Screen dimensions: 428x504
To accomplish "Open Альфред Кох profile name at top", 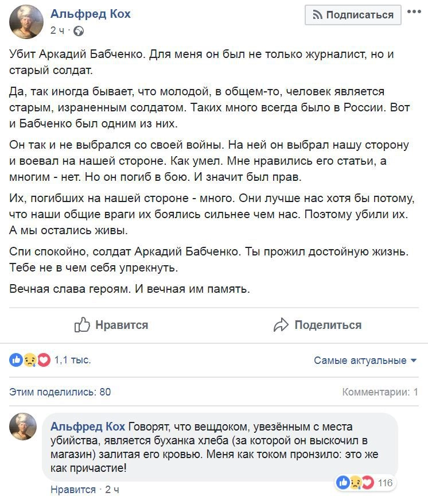I will (90, 14).
